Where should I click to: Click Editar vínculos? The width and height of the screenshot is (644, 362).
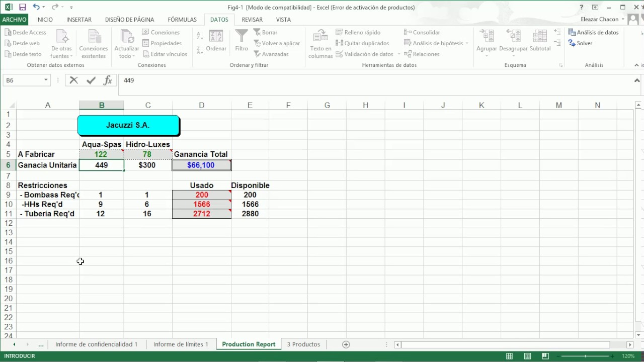click(165, 54)
